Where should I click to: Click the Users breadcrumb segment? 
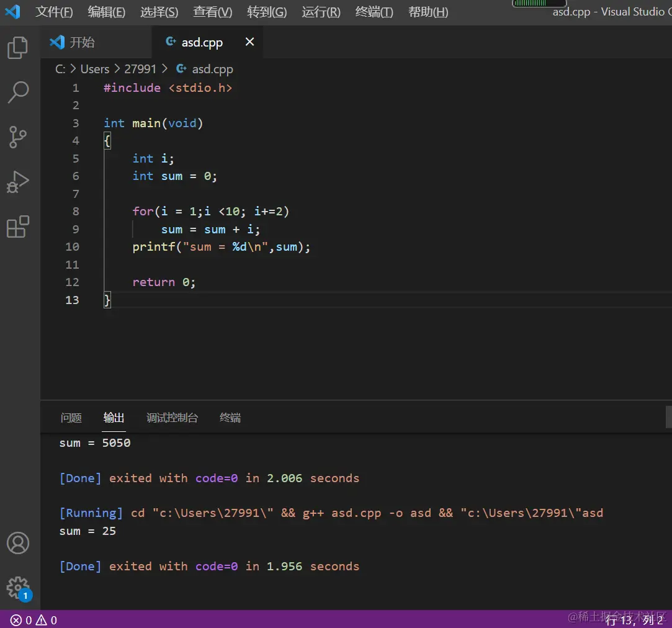(x=95, y=69)
